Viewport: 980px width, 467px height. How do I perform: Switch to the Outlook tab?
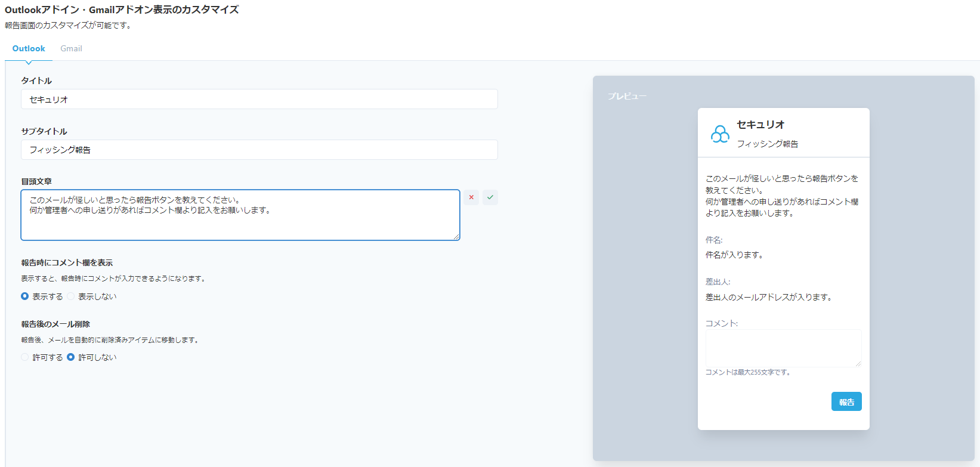click(29, 48)
